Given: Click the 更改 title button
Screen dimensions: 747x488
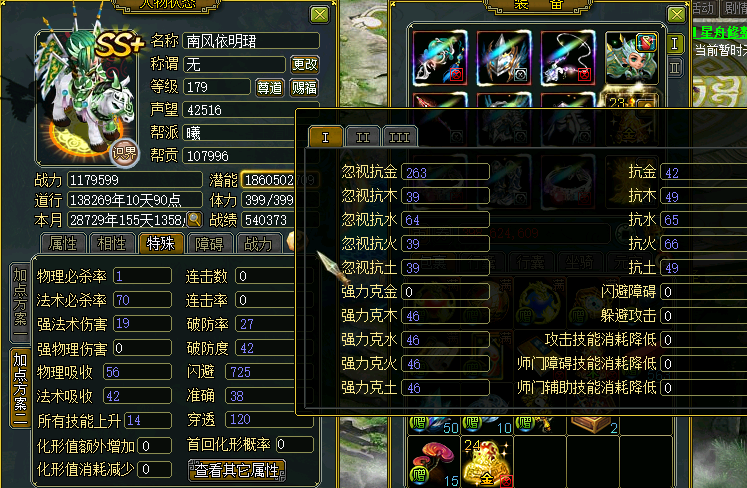Looking at the screenshot, I should pyautogui.click(x=304, y=64).
